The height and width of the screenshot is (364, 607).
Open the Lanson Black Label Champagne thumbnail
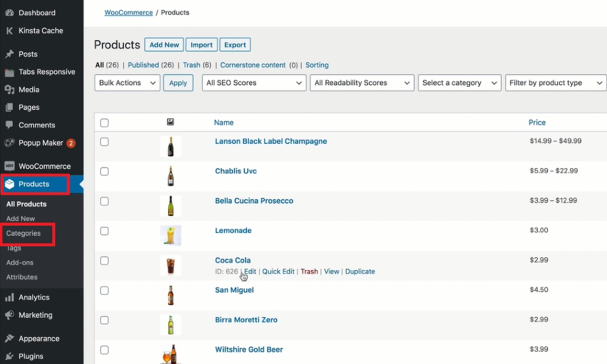pyautogui.click(x=171, y=147)
